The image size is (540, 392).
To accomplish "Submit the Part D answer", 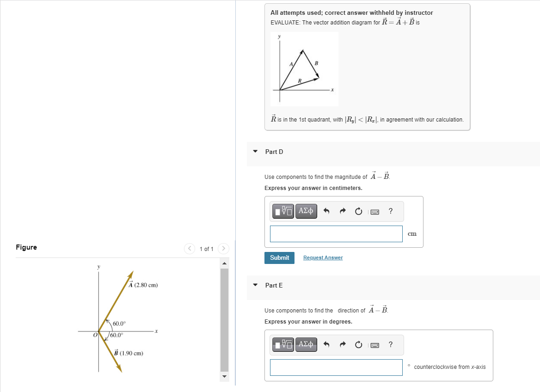I will coord(279,257).
